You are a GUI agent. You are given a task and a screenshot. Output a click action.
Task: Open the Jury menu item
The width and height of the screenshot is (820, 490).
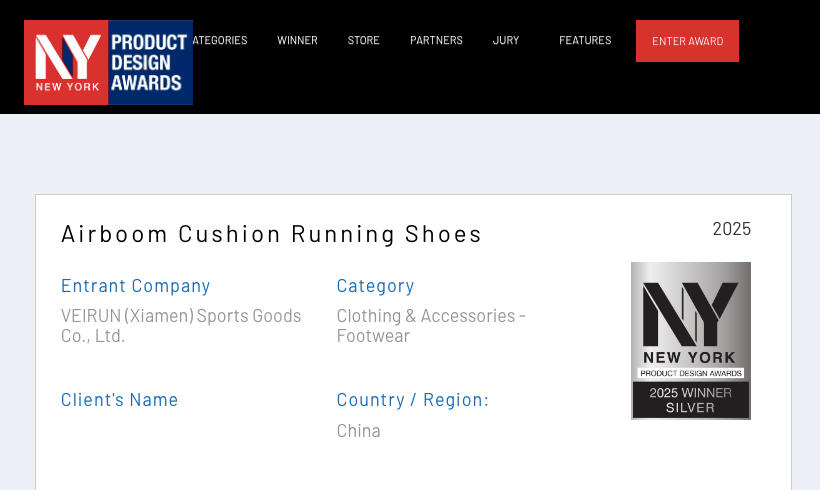[x=506, y=40]
